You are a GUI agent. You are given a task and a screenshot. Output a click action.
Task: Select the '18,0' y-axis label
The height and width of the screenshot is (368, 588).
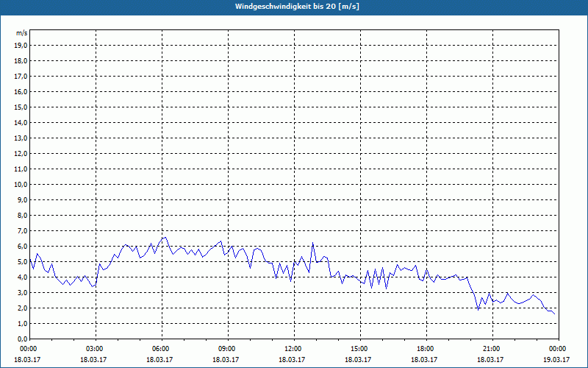coord(21,61)
